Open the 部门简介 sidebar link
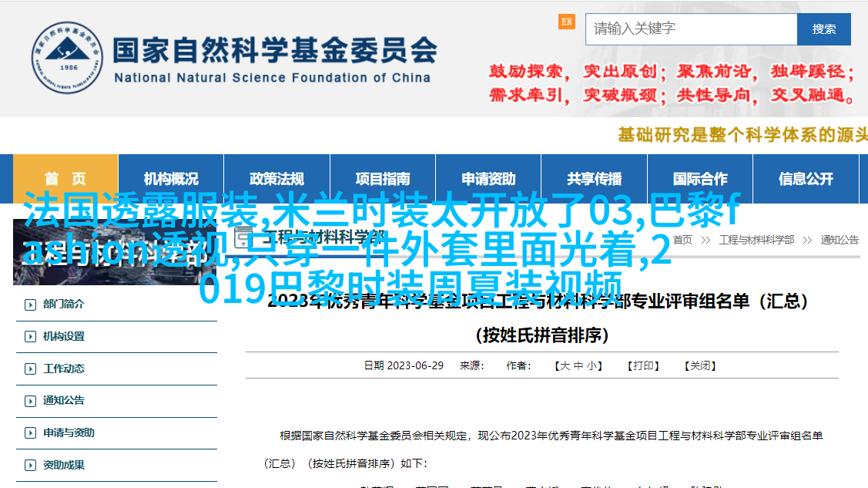This screenshot has width=868, height=488. (64, 304)
